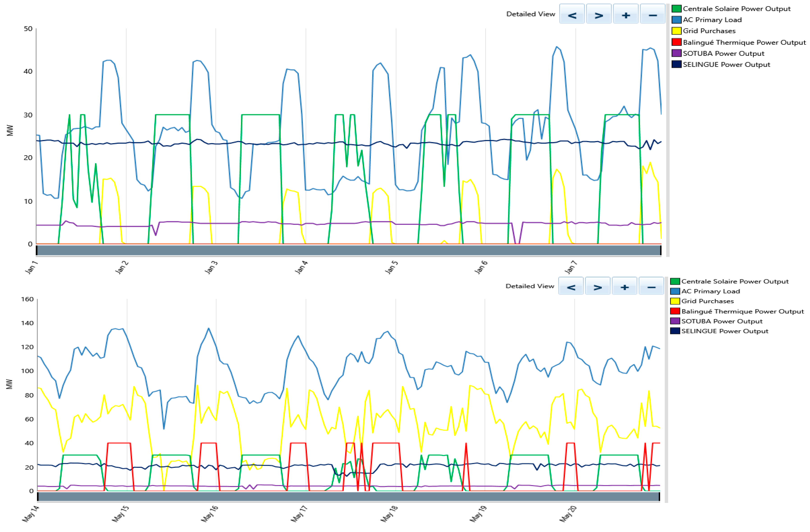The image size is (810, 532).
Task: Click yellow Grid Purchases swatch, top legend
Action: 676,31
